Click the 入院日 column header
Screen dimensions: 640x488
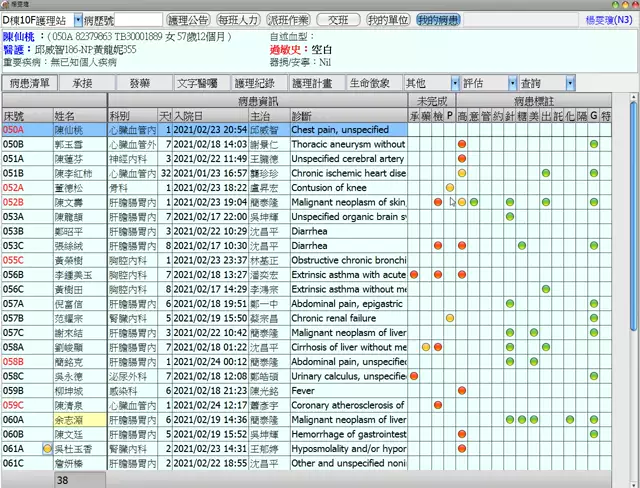point(210,116)
